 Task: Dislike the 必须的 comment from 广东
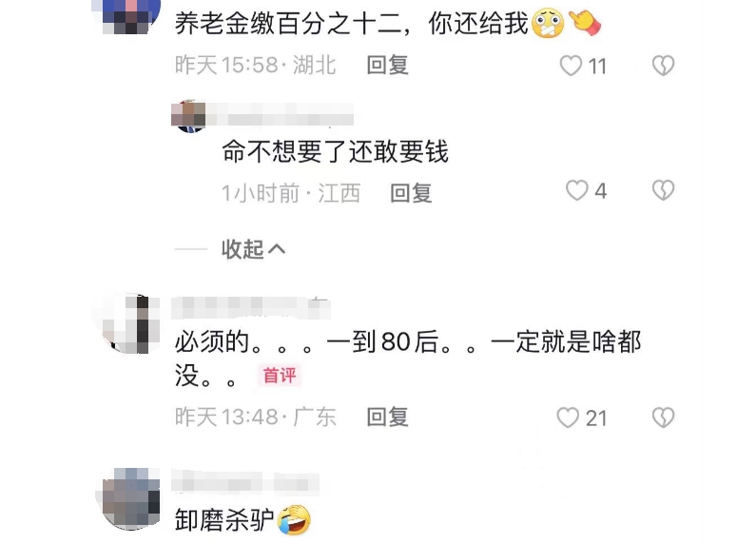click(x=663, y=418)
